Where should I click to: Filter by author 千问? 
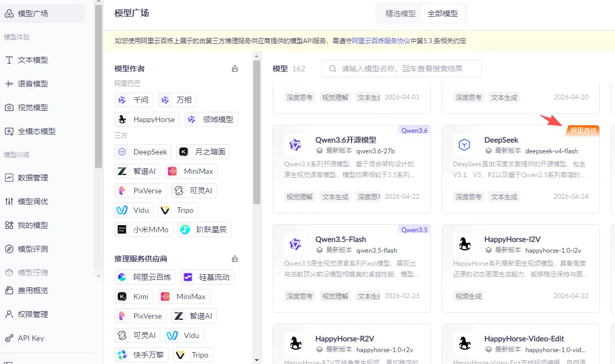tap(134, 100)
